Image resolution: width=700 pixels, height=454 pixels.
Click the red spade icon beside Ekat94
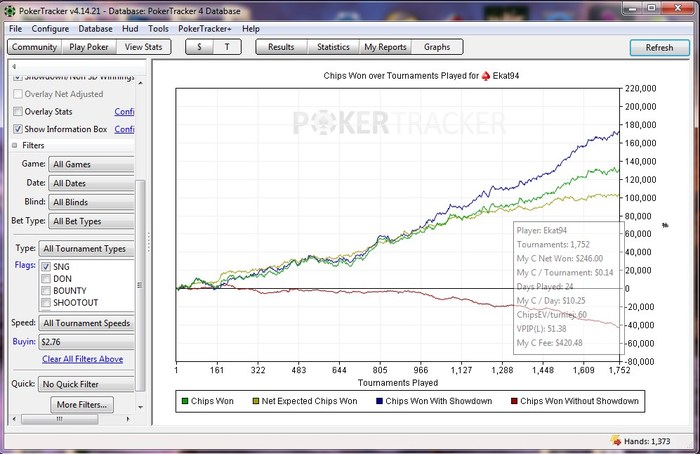click(486, 76)
